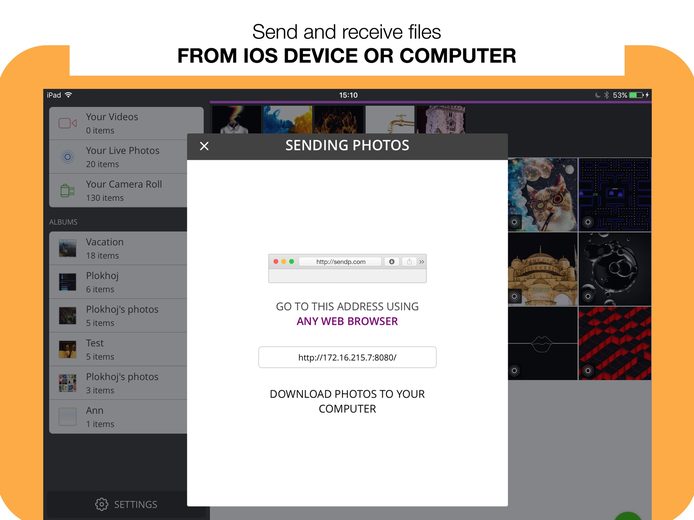Viewport: 694px width, 520px height.
Task: Select the blue and yellow smoke photo
Action: pos(287,119)
